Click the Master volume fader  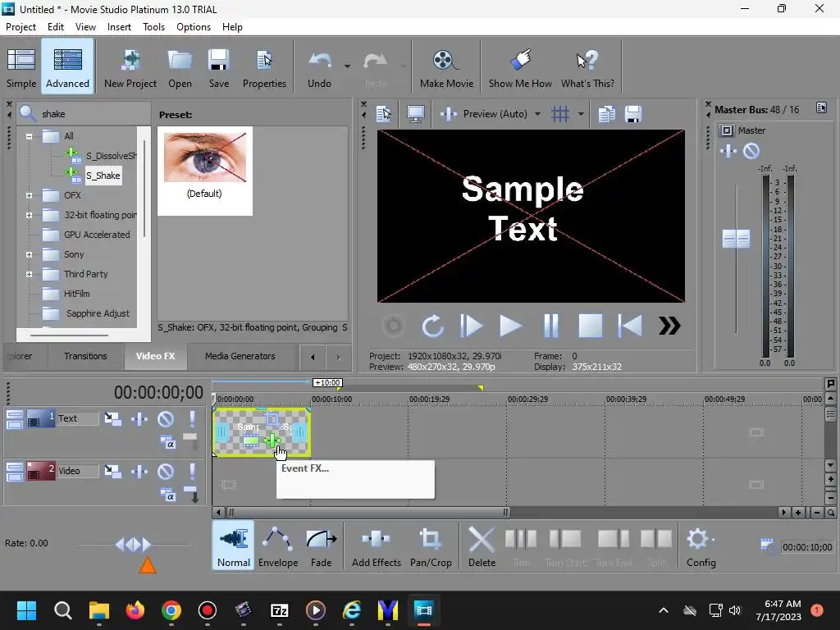[736, 239]
